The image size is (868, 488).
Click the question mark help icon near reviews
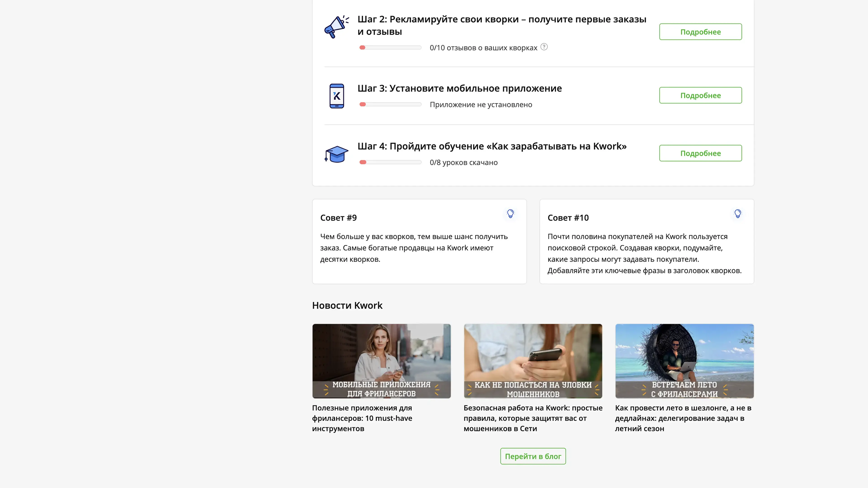[544, 47]
